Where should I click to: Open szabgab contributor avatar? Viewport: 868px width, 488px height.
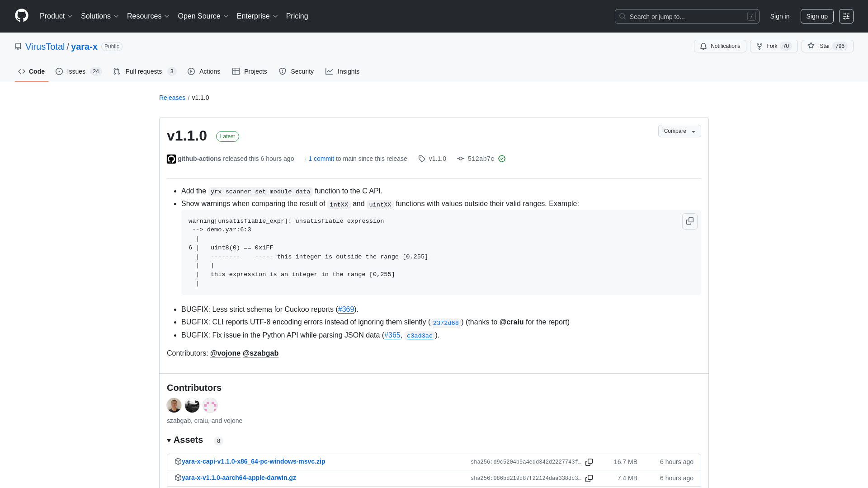174,405
